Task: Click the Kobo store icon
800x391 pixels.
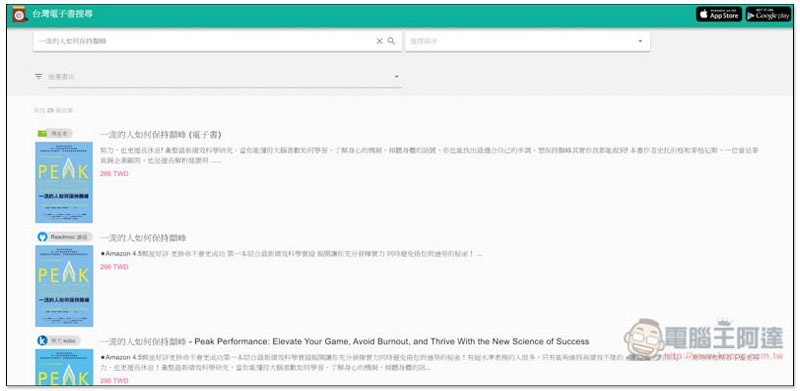Action: [42, 340]
